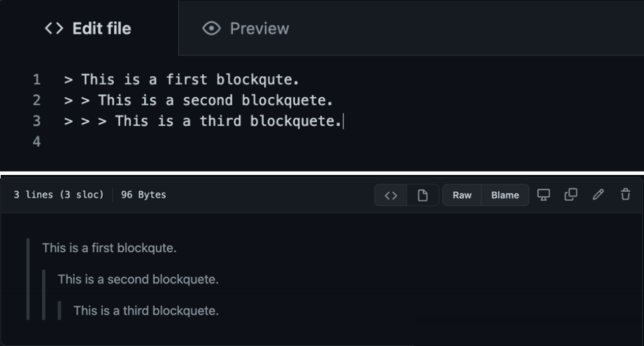Click empty line number 4

coord(36,142)
